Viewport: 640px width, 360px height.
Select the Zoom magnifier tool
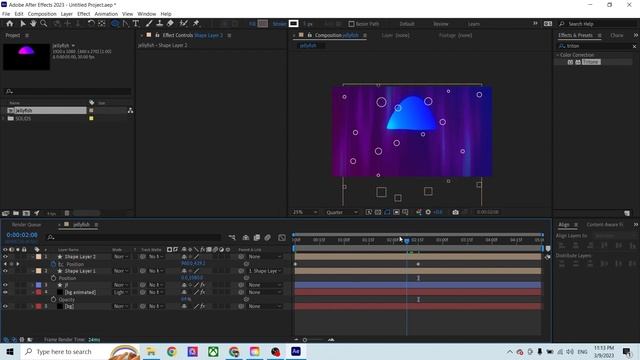coord(44,24)
